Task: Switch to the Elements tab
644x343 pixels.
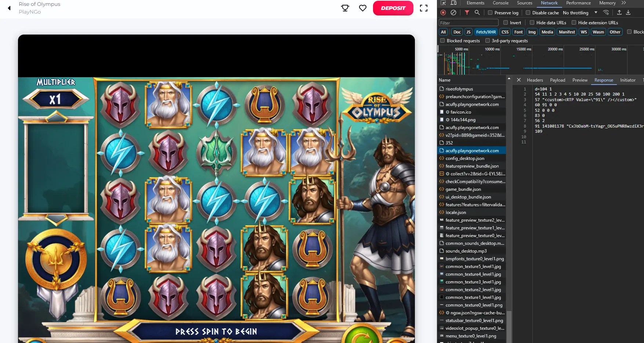Action: (475, 3)
